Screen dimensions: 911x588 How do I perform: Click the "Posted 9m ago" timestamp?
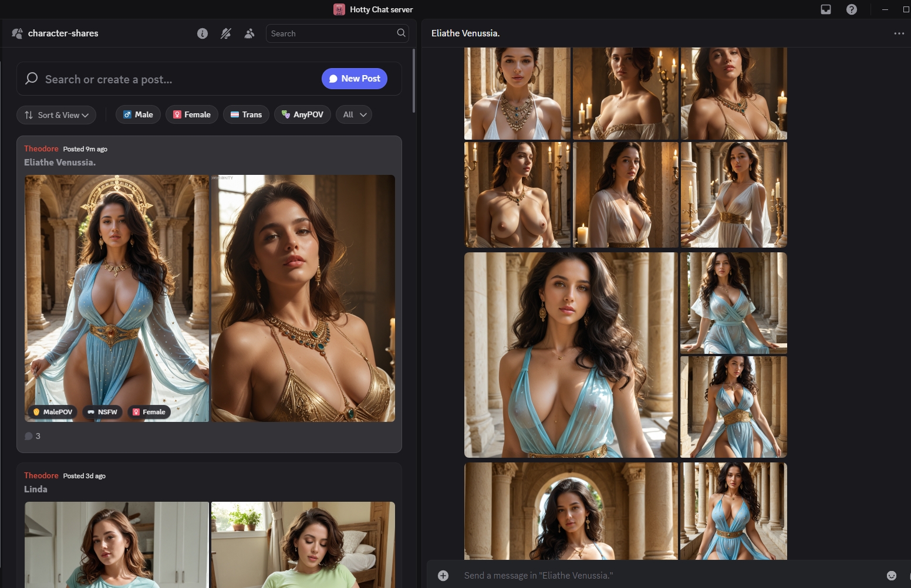[x=85, y=149]
